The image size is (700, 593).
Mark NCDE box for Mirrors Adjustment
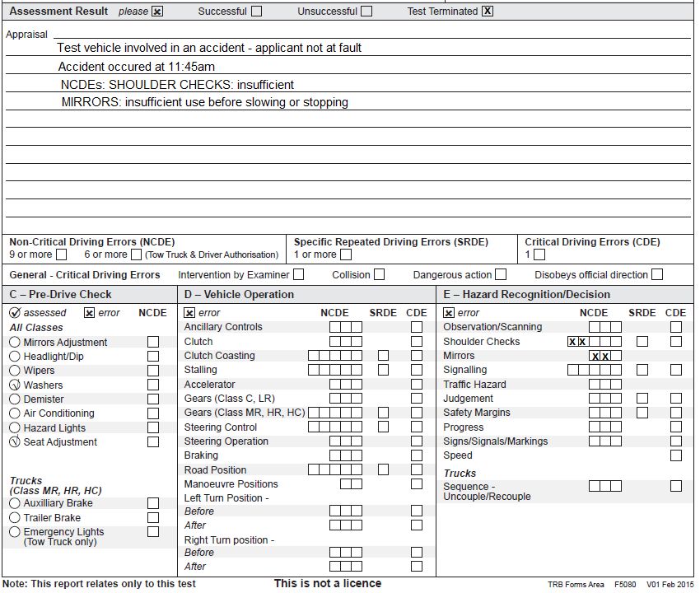tap(153, 342)
